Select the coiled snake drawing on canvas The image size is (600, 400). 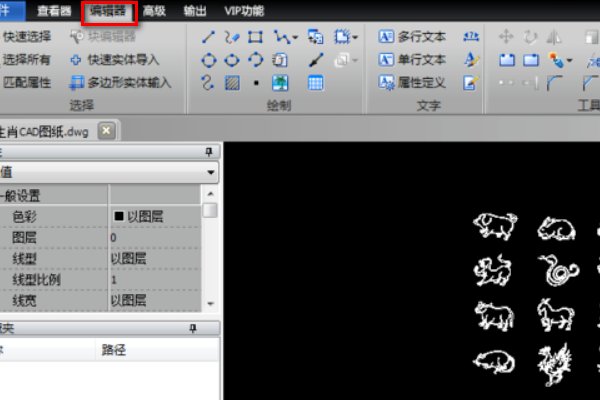(559, 271)
